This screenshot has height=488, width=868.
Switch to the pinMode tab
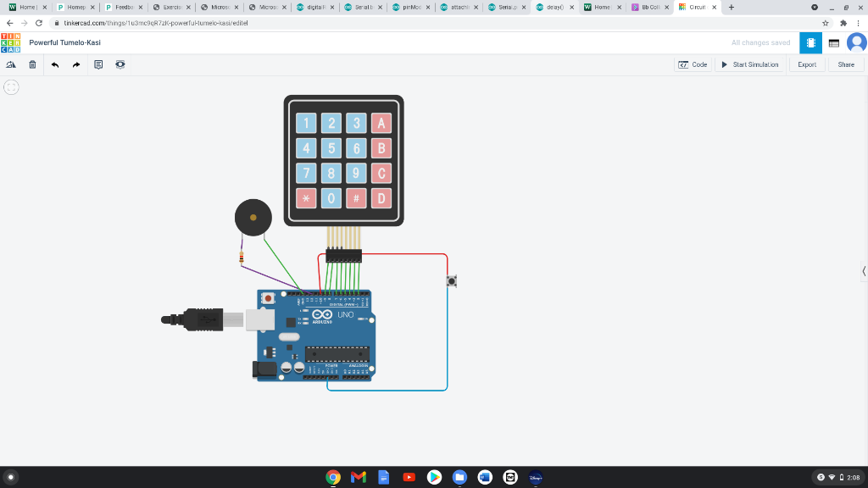click(411, 7)
